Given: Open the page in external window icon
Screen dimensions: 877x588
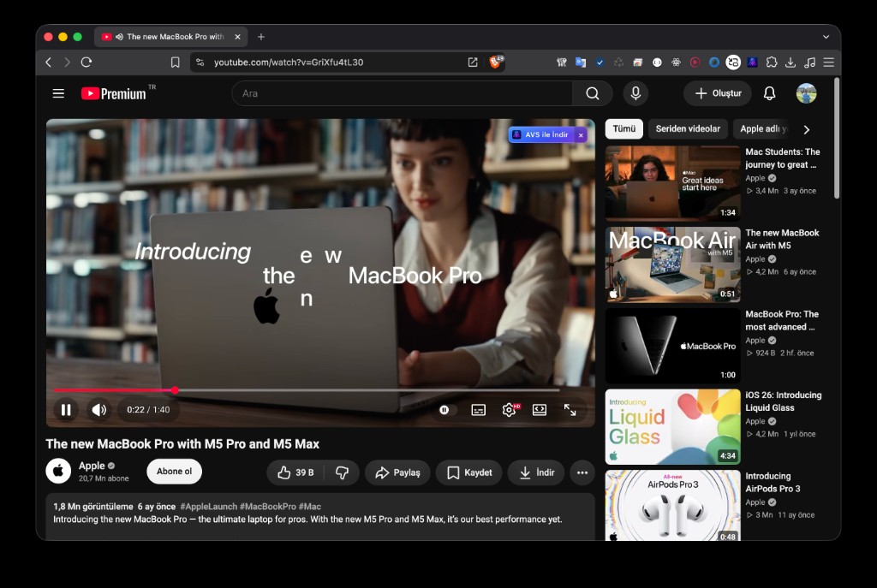Looking at the screenshot, I should click(x=473, y=62).
